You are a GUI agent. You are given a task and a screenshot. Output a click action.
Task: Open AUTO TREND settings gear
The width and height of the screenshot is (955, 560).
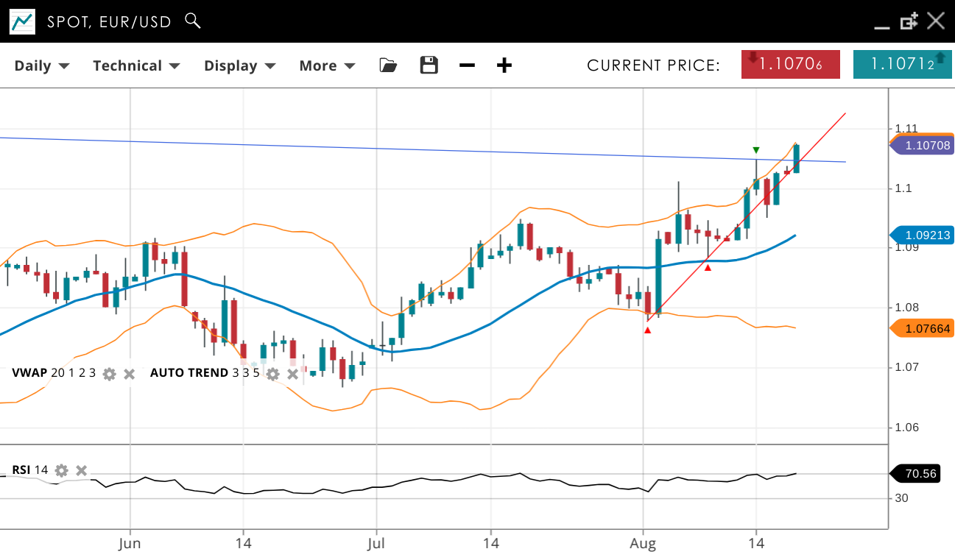tap(272, 374)
